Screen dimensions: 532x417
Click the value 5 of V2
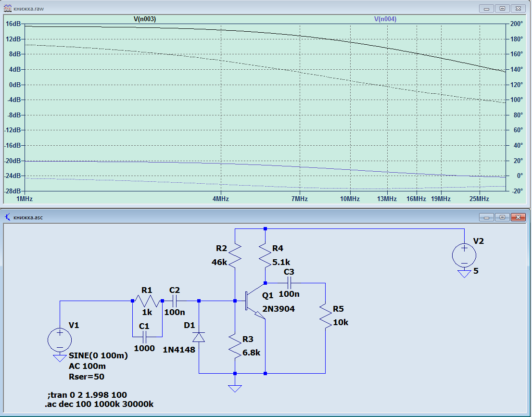coord(476,271)
